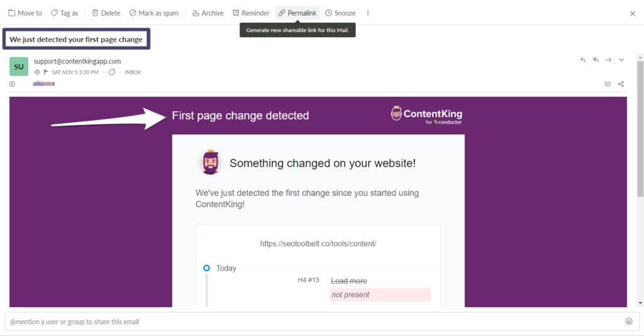The image size is (644, 336).
Task: Add a tag using the tag icon near INBOX
Action: [111, 72]
